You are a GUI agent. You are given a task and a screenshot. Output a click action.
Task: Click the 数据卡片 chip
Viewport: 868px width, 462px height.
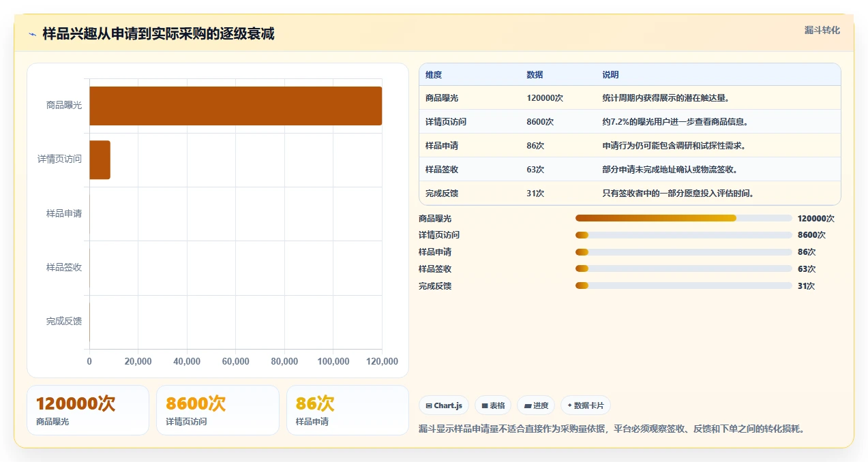pos(585,405)
